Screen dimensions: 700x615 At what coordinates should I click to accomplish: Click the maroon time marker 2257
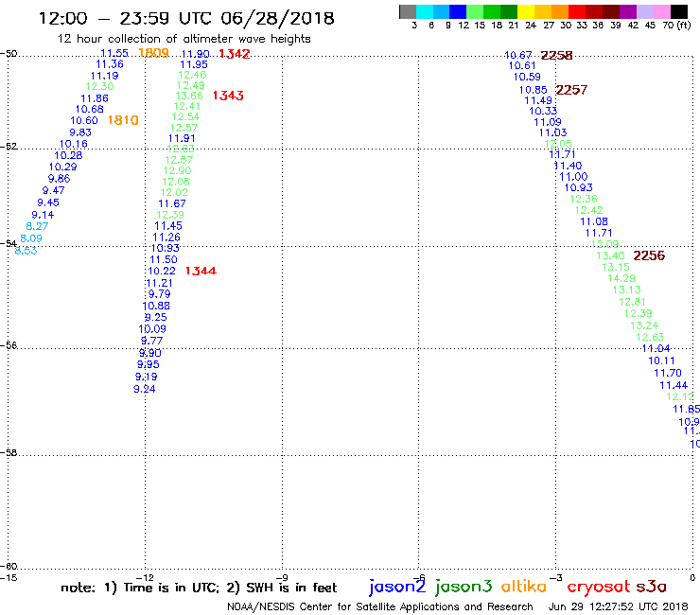(x=571, y=90)
